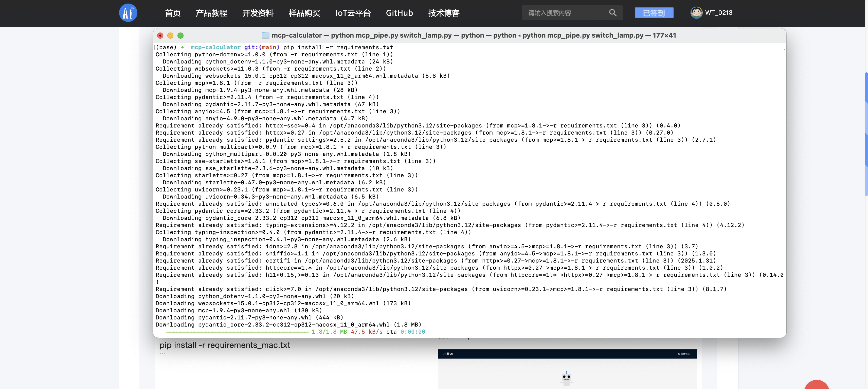Navigate to IoT云平台
Screen dimensions: 868x389
(x=353, y=13)
